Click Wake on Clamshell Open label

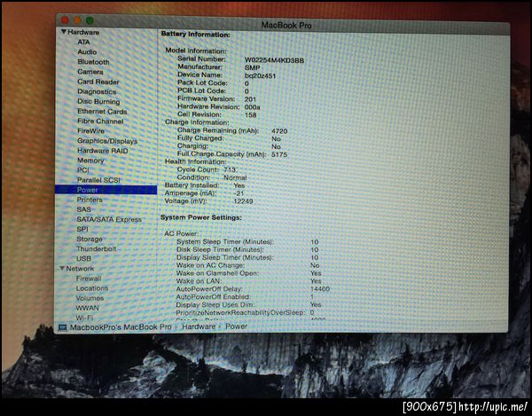point(217,273)
